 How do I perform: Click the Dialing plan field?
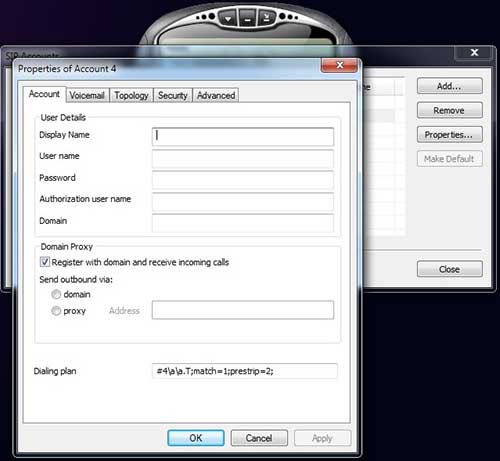pos(245,371)
